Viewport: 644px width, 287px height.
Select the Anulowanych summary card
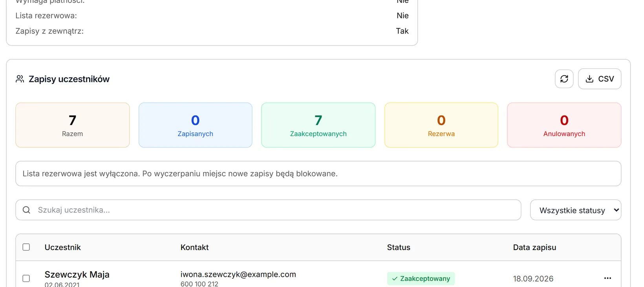(x=564, y=125)
